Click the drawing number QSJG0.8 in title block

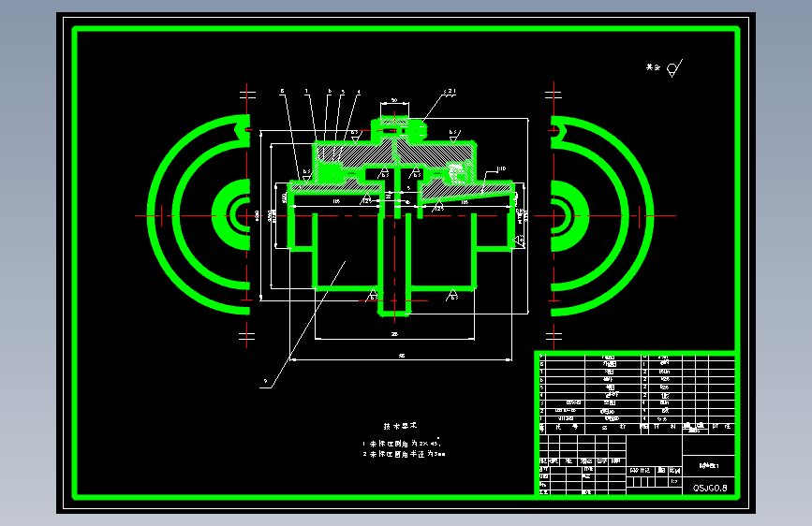[710, 488]
